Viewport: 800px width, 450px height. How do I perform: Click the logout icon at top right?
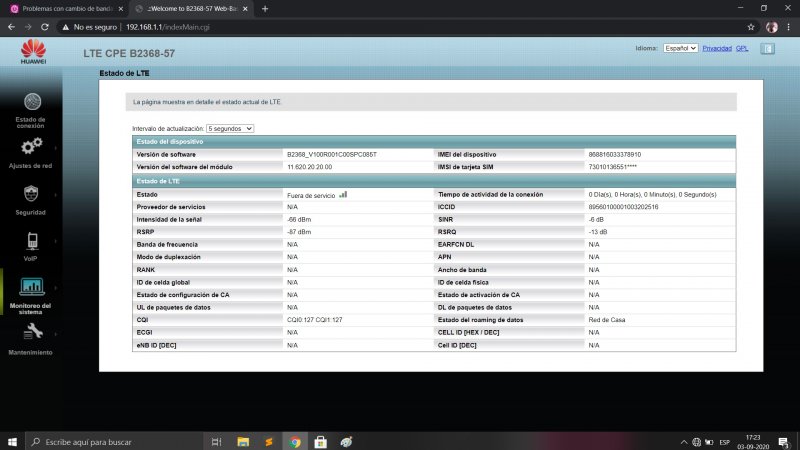point(767,48)
